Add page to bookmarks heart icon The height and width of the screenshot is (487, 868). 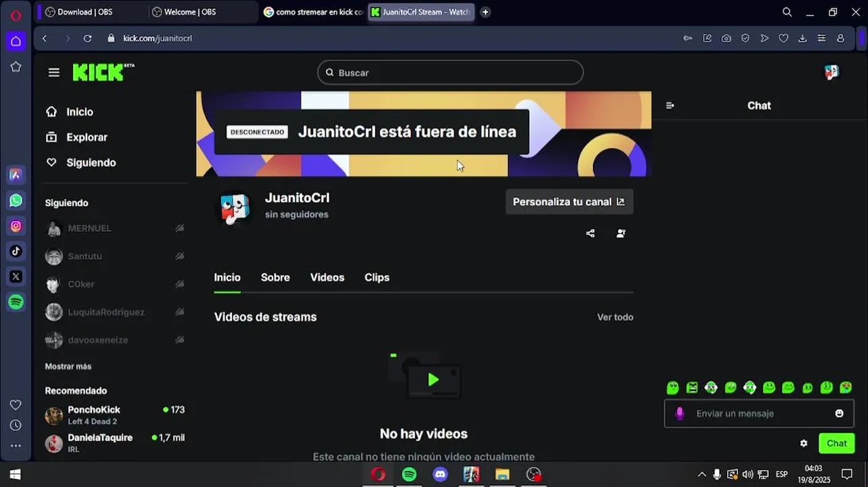(x=783, y=39)
